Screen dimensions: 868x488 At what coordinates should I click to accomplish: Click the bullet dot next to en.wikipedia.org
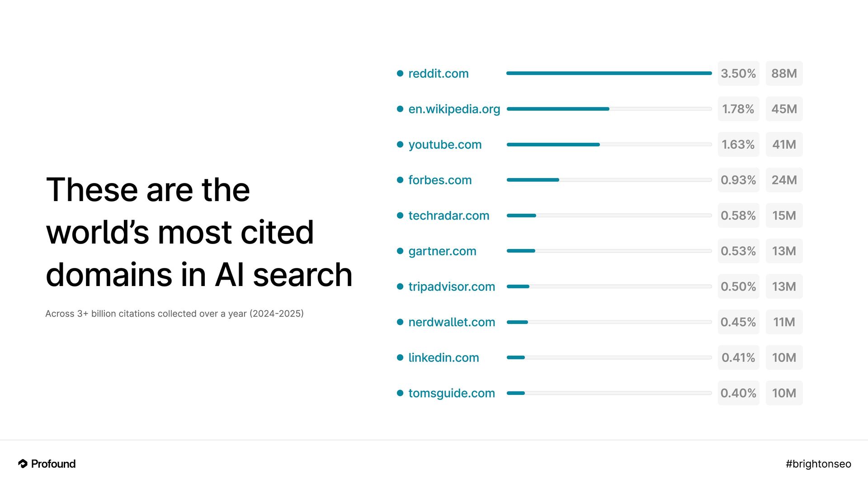400,109
